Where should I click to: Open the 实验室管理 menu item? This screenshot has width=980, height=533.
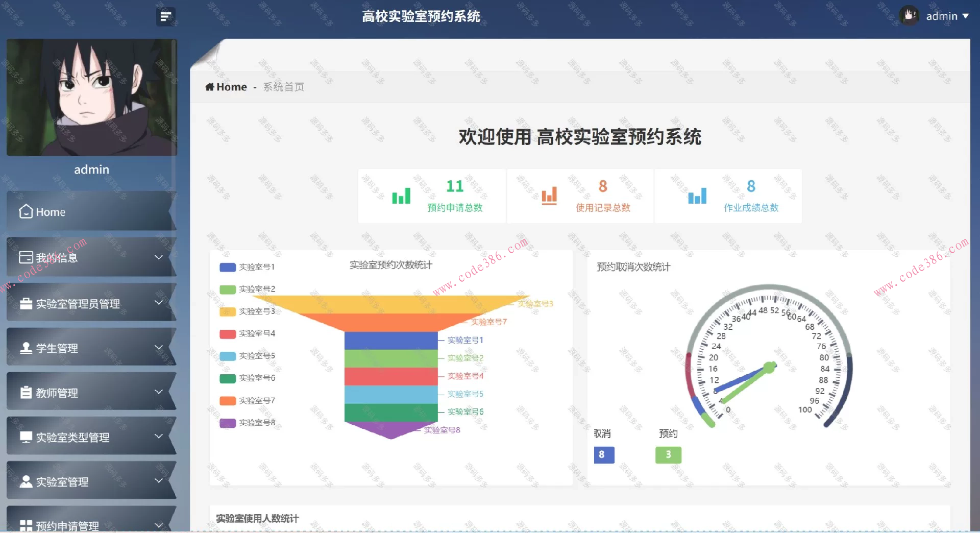[91, 480]
